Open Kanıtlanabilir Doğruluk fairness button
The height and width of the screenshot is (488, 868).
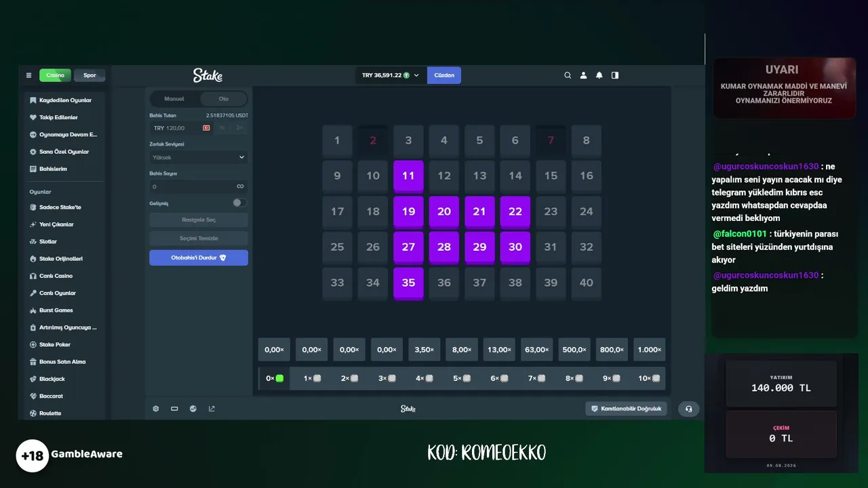[x=627, y=409]
